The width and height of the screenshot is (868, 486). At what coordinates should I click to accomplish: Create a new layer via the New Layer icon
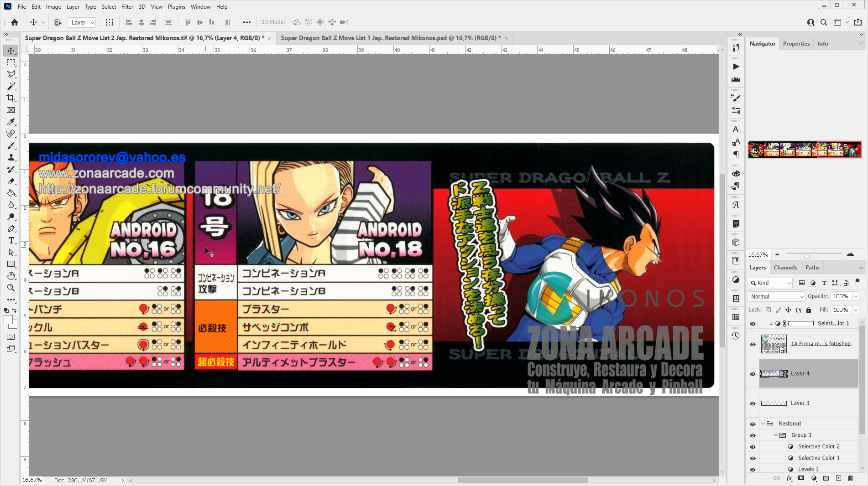point(838,478)
